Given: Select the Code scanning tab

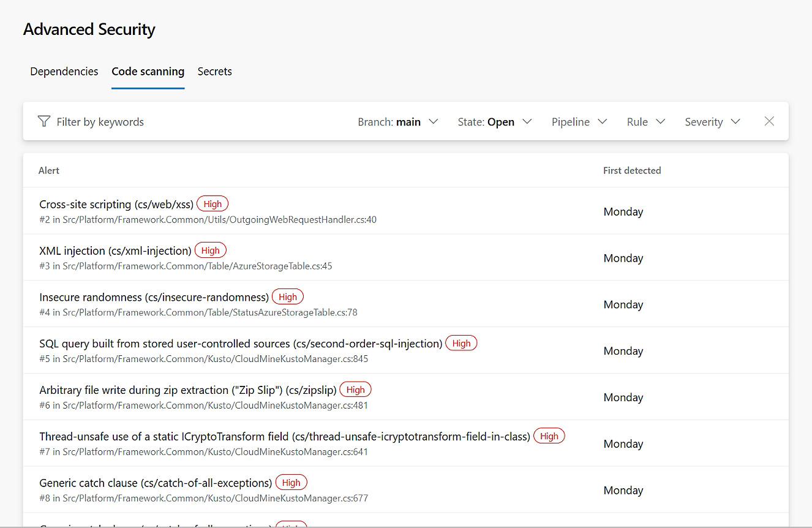Looking at the screenshot, I should (148, 72).
